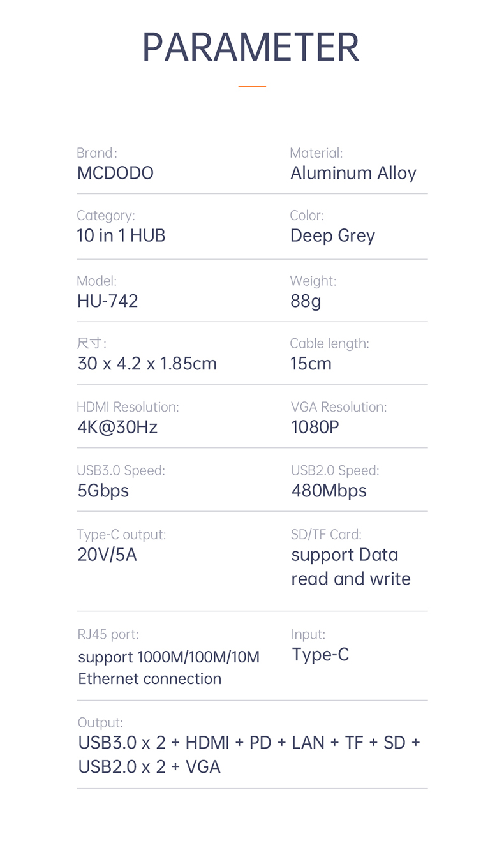The image size is (504, 864).
Task: Select the Type-C input value
Action: [320, 655]
